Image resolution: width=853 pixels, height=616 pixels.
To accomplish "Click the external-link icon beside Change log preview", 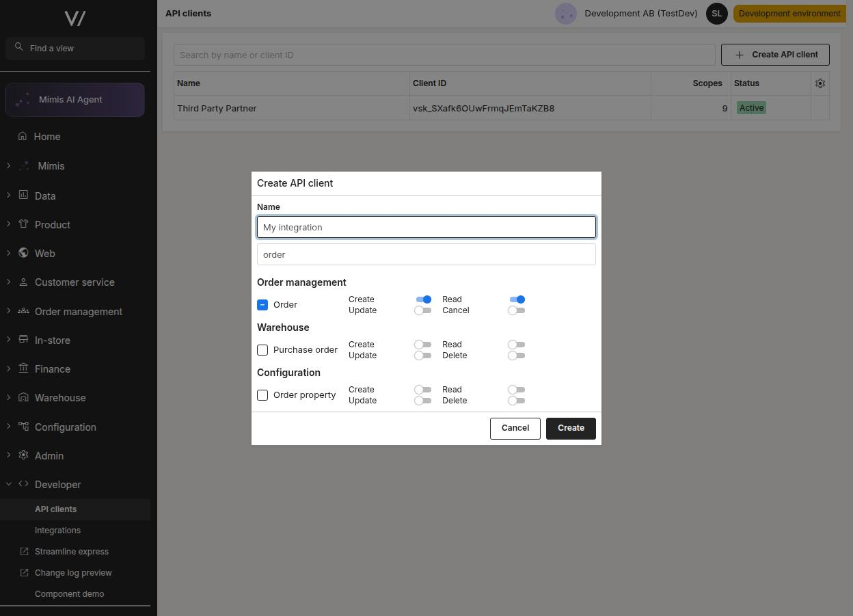I will 25,572.
